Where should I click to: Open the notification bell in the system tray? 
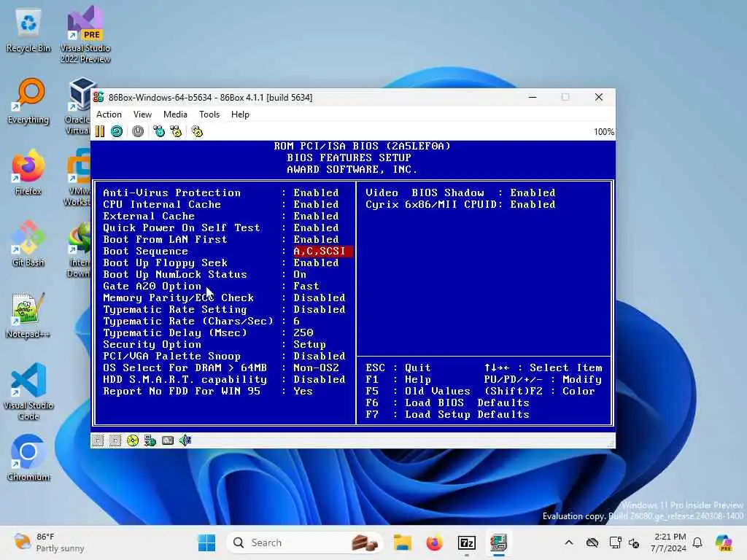tap(697, 542)
